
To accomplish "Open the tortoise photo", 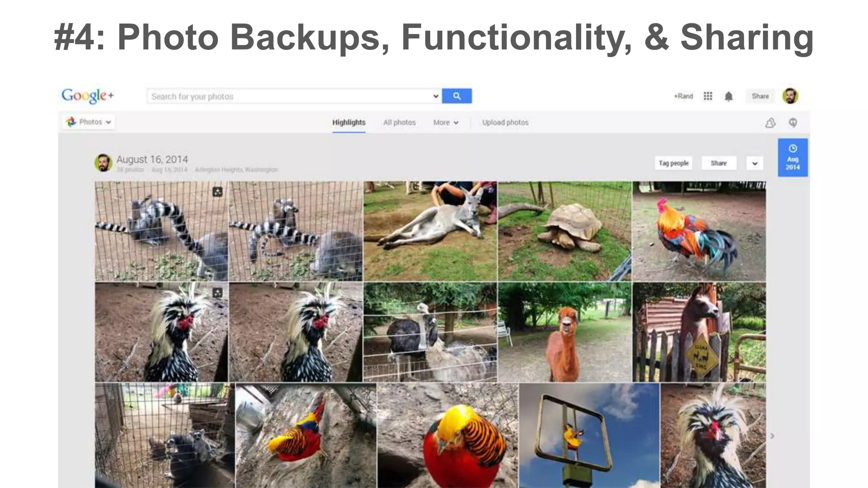I will tap(565, 231).
